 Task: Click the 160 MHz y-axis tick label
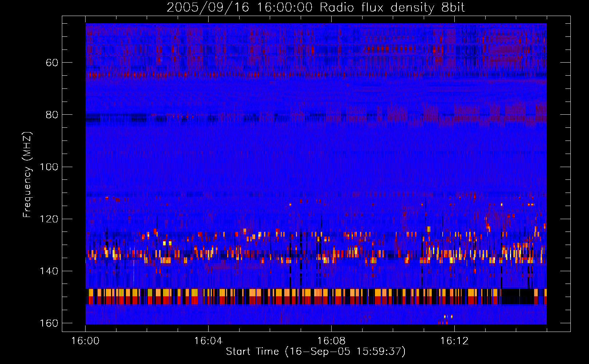pyautogui.click(x=49, y=323)
